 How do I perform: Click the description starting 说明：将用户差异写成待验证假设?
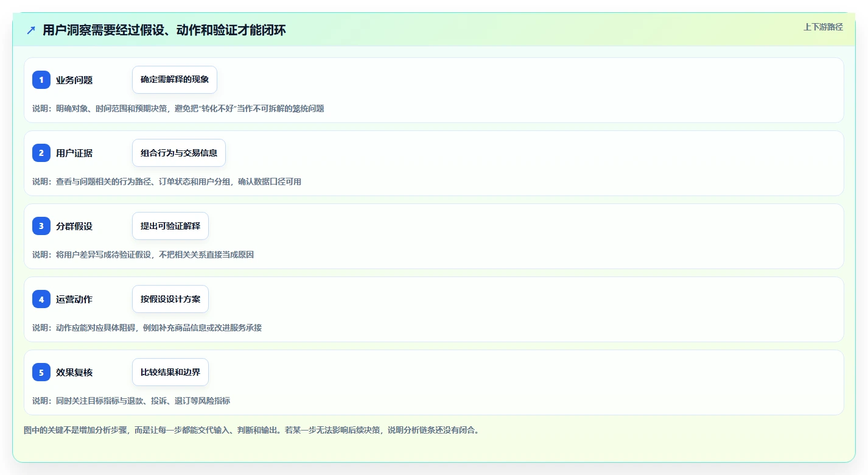coord(143,255)
